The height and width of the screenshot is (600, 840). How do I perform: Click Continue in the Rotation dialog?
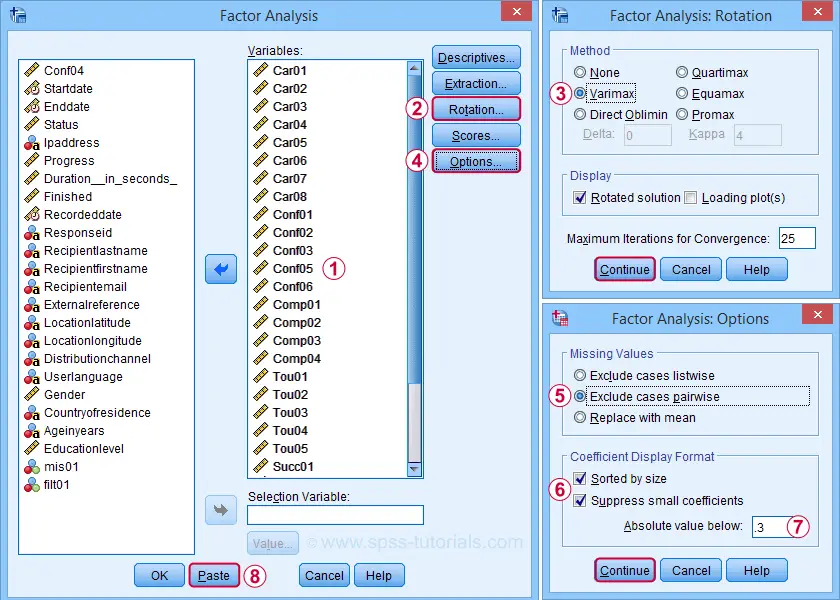pos(625,269)
